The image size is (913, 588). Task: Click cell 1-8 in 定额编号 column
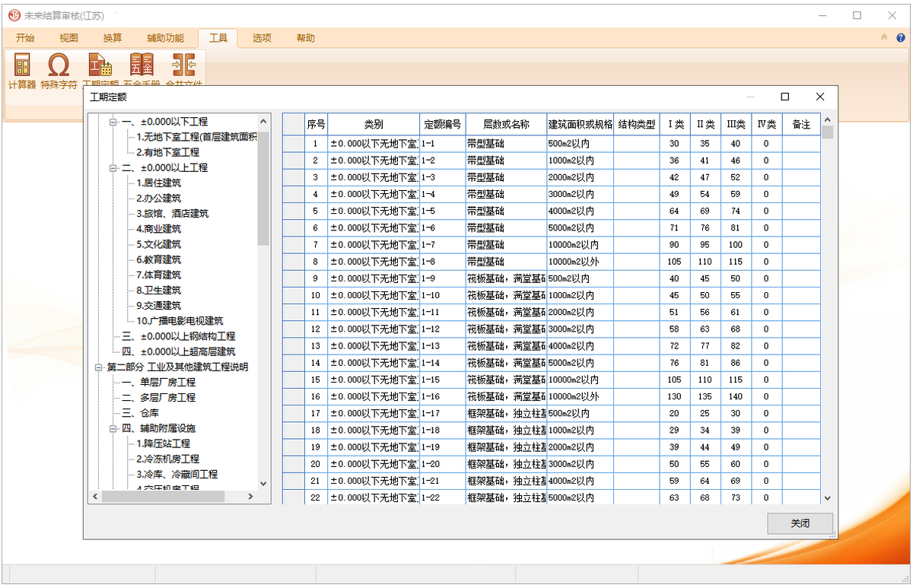tap(442, 262)
